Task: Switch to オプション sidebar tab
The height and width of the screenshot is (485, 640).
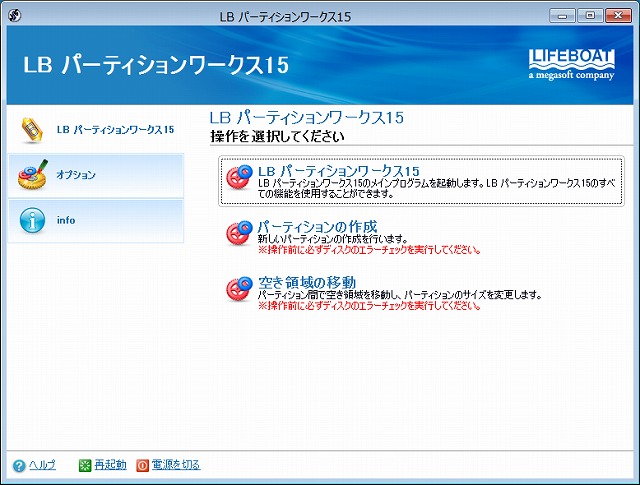Action: point(96,176)
